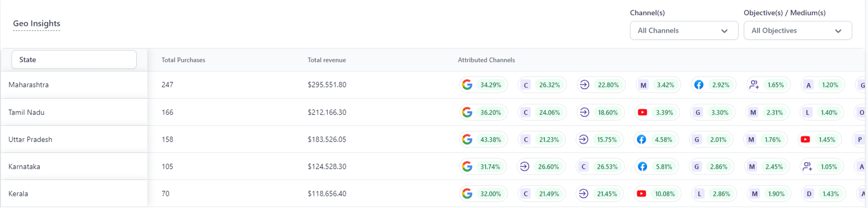Viewport: 868px width, 208px height.
Task: Select the Tamil Nadu state row
Action: point(74,112)
